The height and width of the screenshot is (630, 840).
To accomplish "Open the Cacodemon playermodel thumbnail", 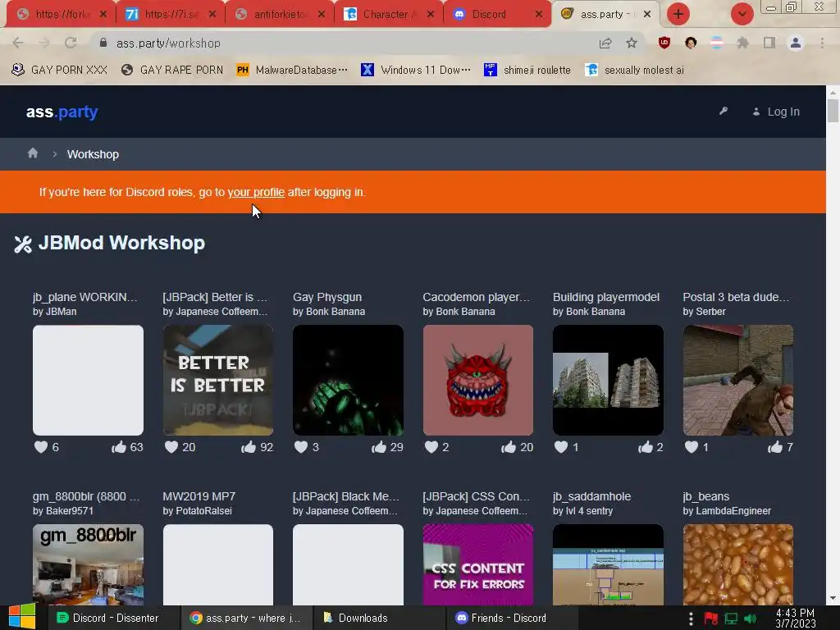I will click(x=478, y=380).
